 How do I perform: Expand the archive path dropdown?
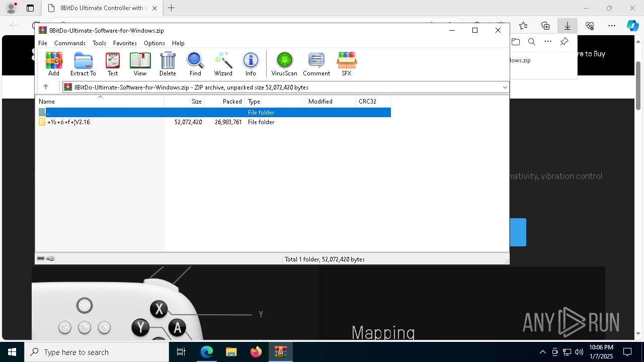click(505, 87)
